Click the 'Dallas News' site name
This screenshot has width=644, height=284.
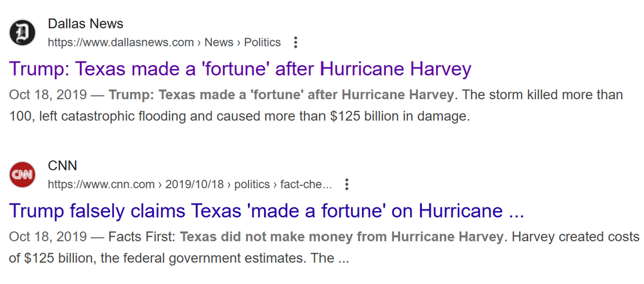tap(86, 24)
